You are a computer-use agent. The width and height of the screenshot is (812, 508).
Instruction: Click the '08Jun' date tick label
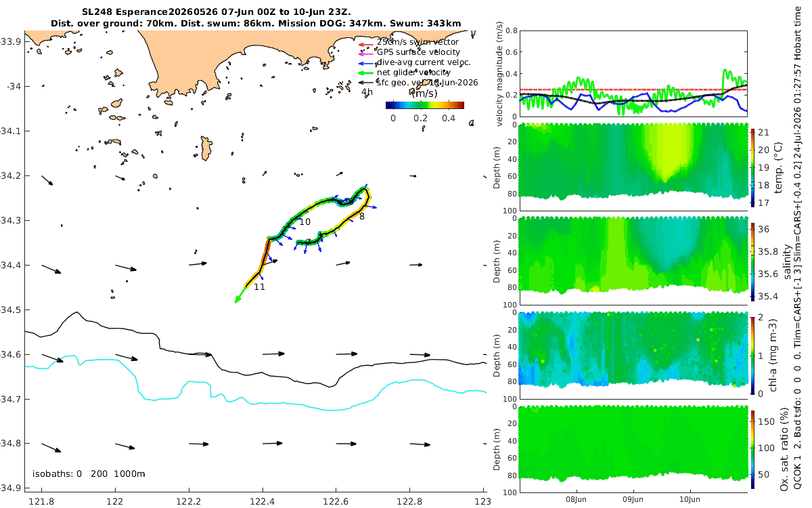tap(577, 499)
